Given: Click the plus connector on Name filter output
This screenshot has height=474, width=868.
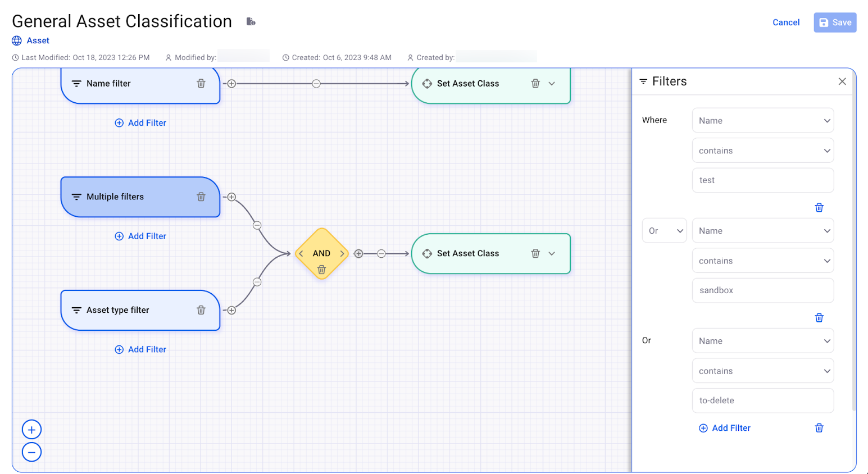Looking at the screenshot, I should 231,83.
